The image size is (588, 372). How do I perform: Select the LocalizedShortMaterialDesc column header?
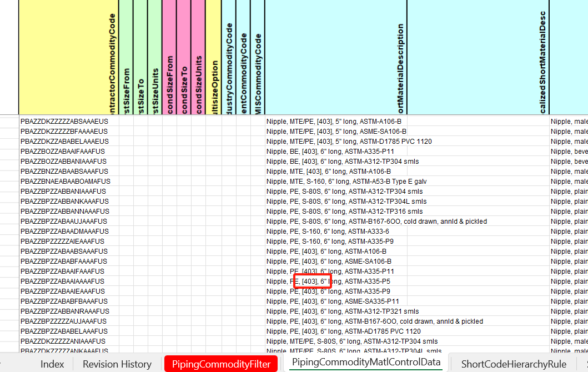478,57
